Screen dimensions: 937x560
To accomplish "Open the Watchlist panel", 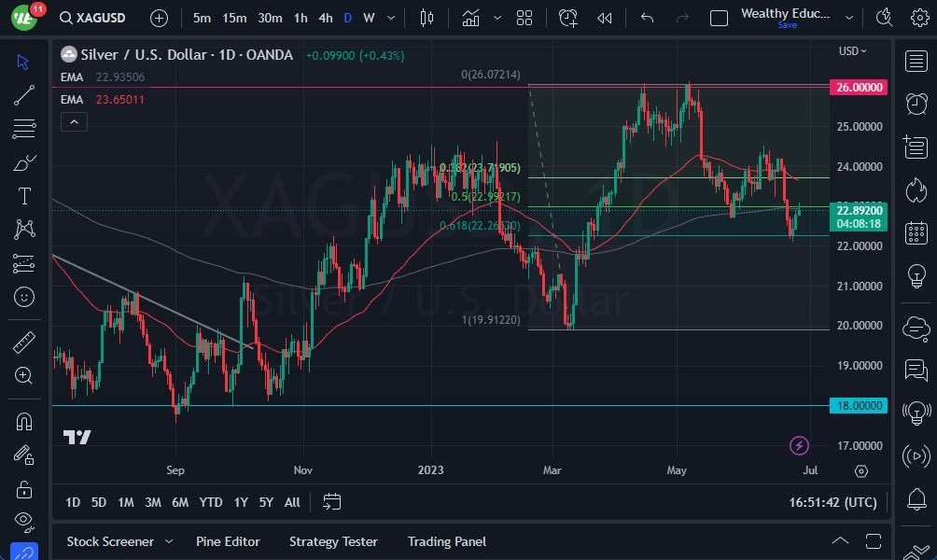I will pyautogui.click(x=916, y=62).
